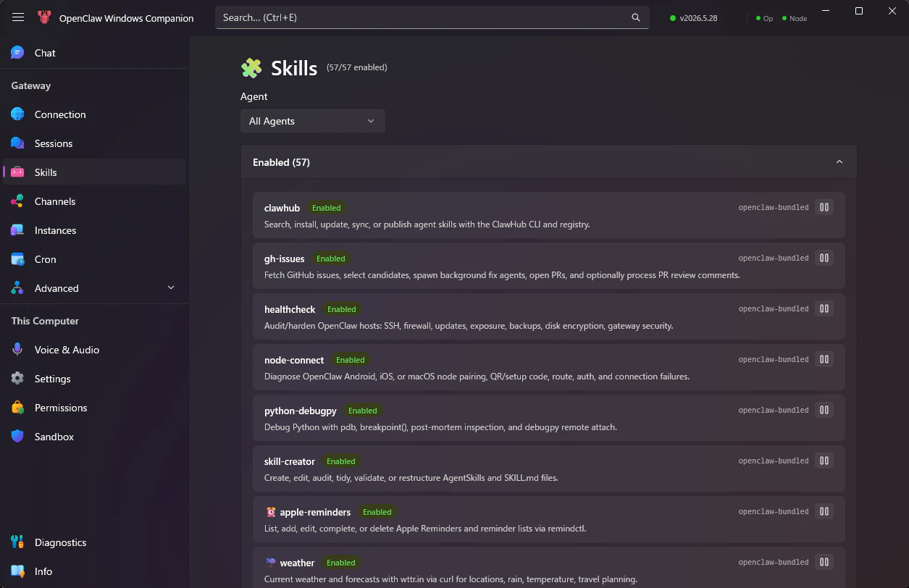
Task: Click the python-debugpy description text
Action: [x=440, y=427]
